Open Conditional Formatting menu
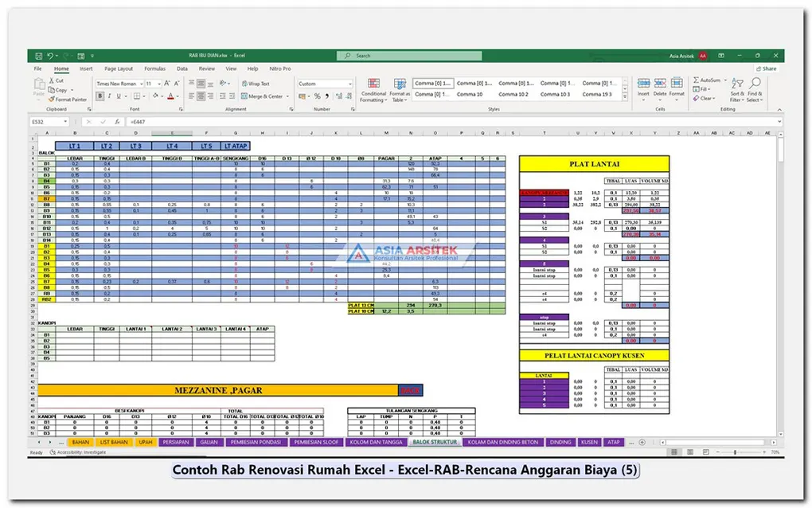The width and height of the screenshot is (812, 508). (x=373, y=90)
